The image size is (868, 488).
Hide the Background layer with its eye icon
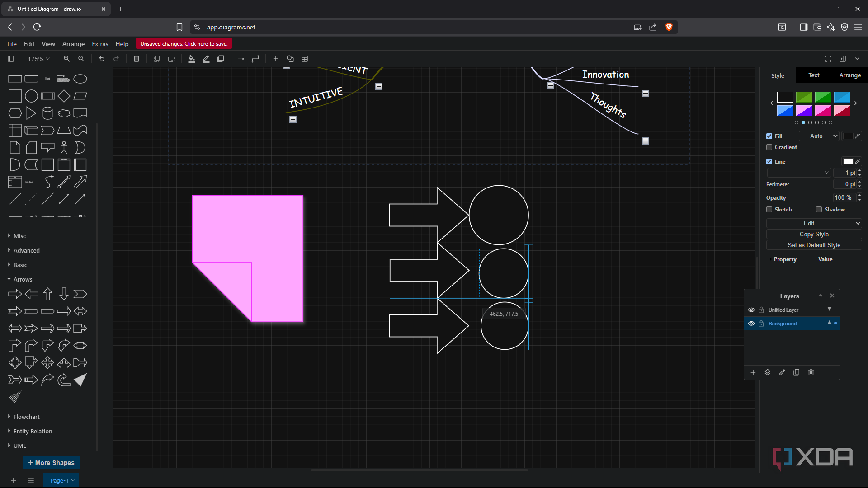pyautogui.click(x=751, y=324)
